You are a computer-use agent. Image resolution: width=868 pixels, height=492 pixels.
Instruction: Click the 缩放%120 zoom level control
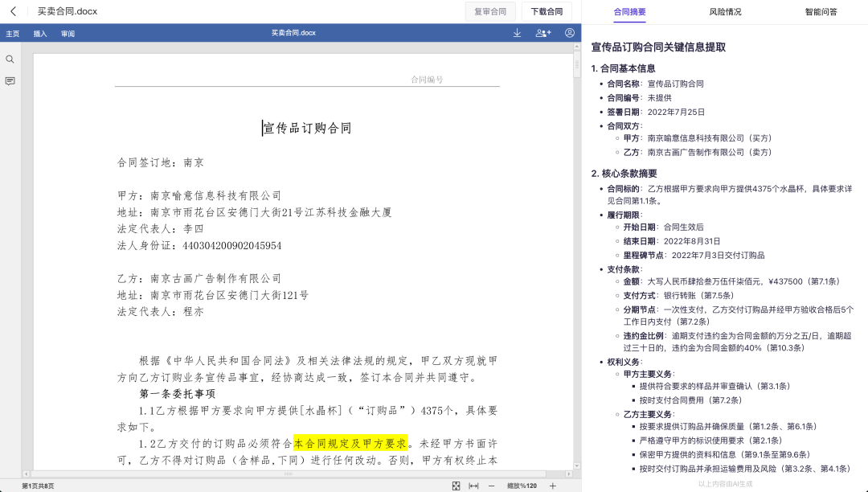(522, 486)
